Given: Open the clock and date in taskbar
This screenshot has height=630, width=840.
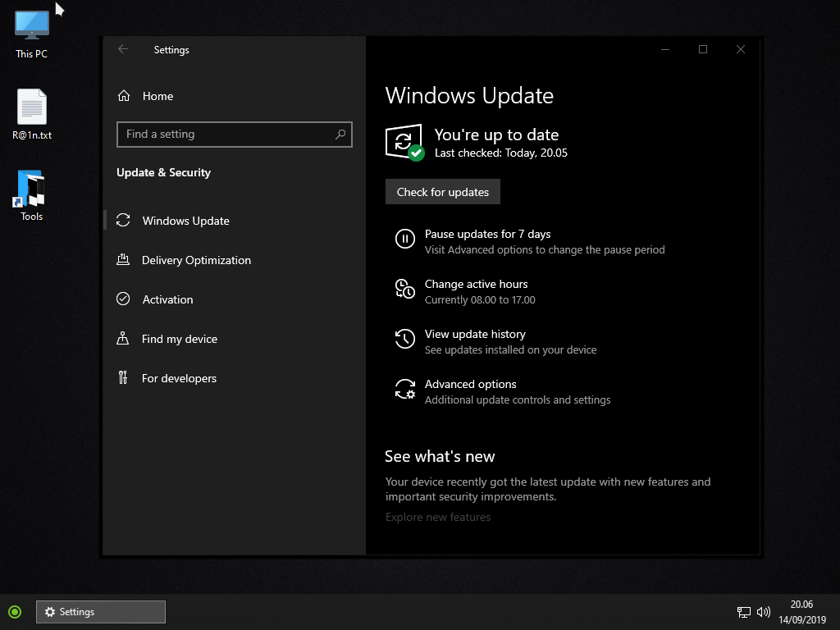Looking at the screenshot, I should click(x=802, y=612).
